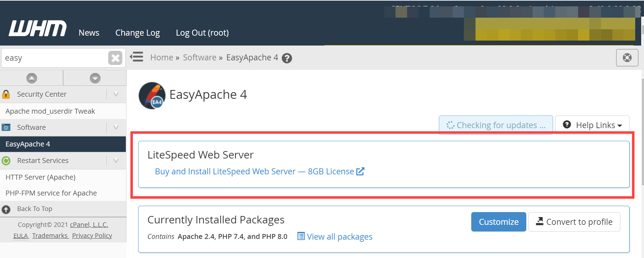Open the Change Log page
644x258 pixels.
[137, 33]
